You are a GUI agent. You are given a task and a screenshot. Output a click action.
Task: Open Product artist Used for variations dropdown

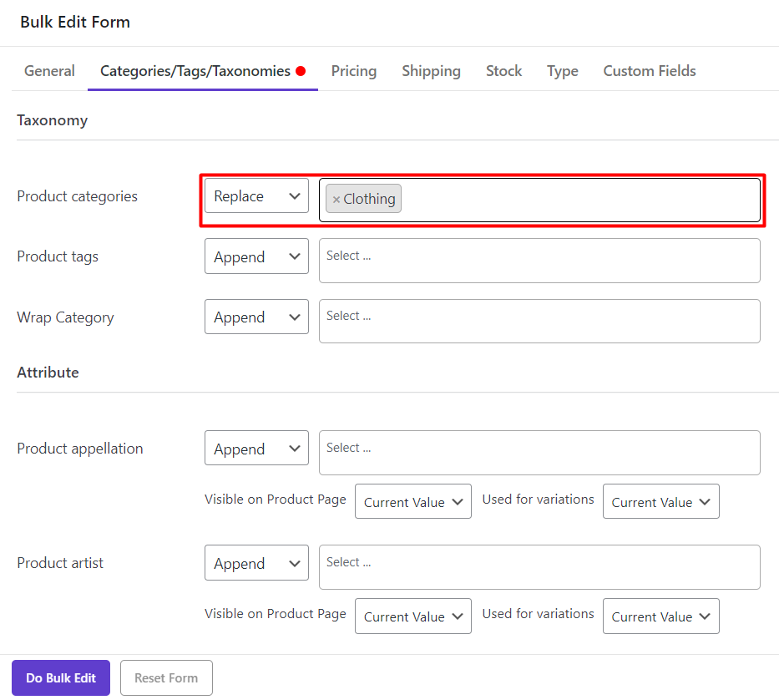660,616
